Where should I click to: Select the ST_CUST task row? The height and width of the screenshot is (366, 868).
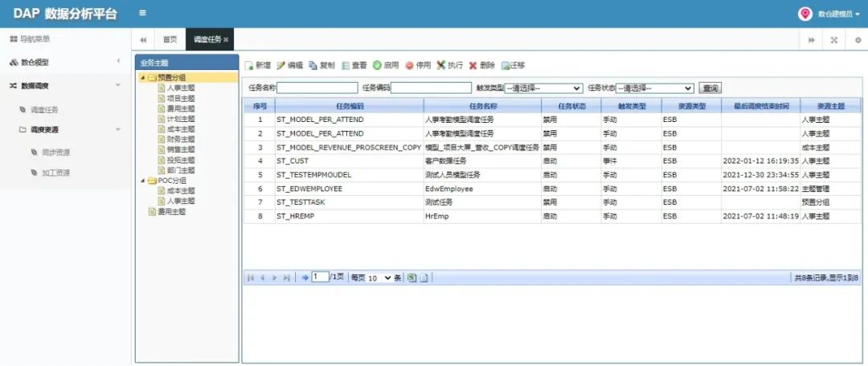(x=552, y=161)
